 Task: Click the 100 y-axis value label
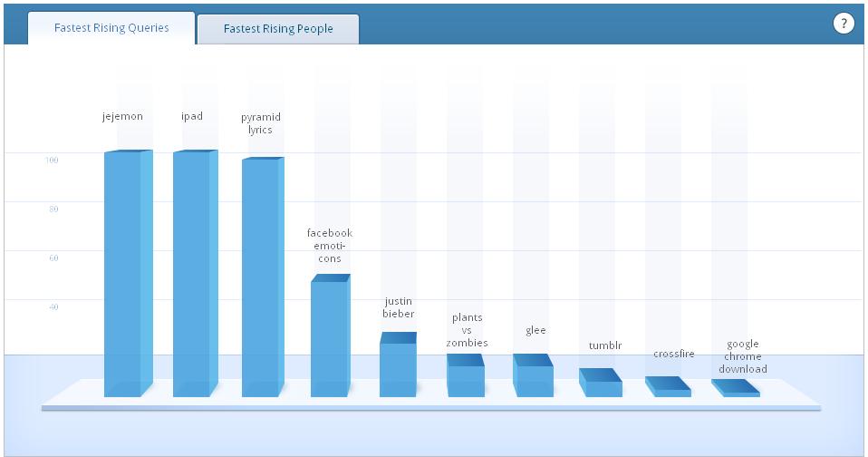(53, 160)
